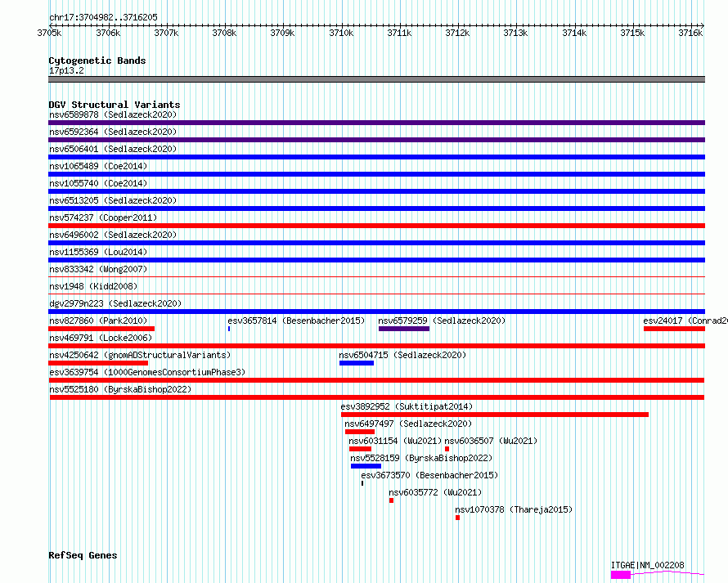Click the esv3673570 (Besenbacher2015) label
Screen dimensions: 728x583
[429, 475]
